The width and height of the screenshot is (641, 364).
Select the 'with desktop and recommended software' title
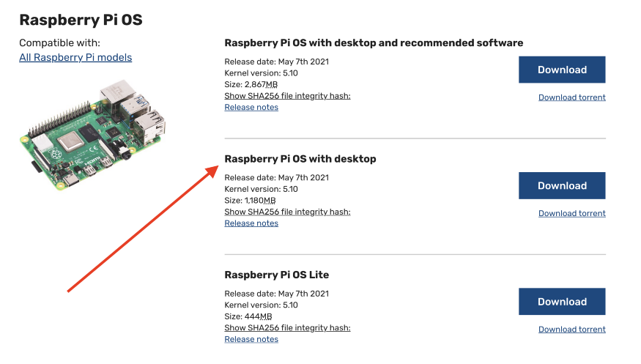374,42
